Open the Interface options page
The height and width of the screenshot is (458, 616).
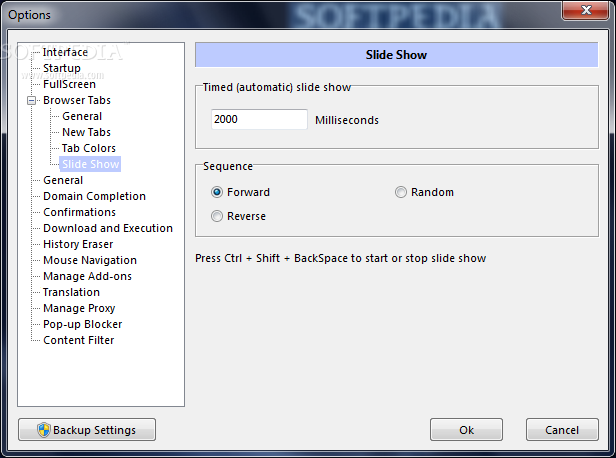[65, 52]
